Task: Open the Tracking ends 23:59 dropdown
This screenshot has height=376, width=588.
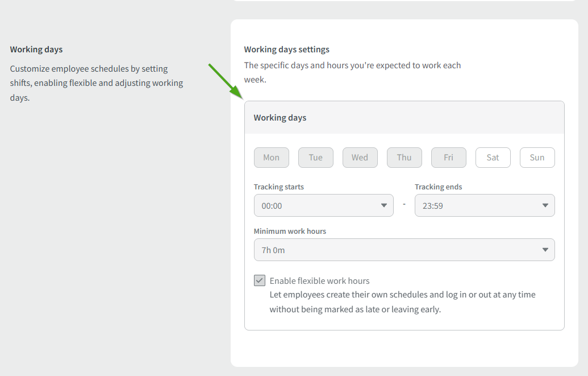Action: [484, 205]
